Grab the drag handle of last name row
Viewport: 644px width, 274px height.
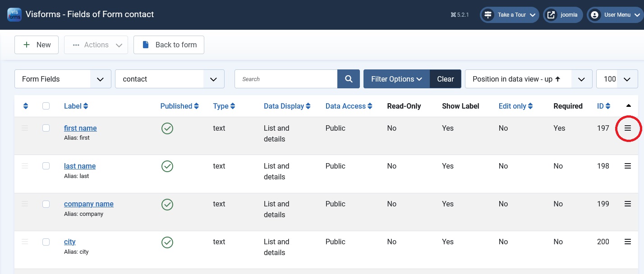(25, 166)
